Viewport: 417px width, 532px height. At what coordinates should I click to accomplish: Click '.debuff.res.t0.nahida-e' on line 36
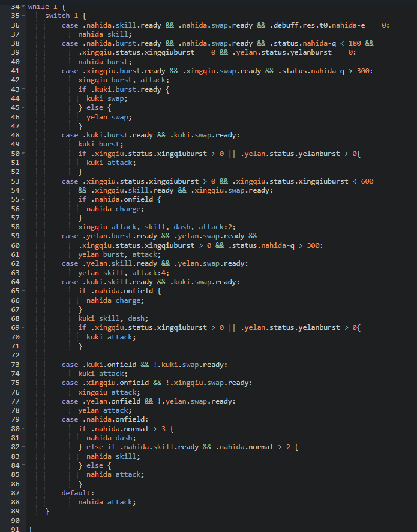tap(317, 25)
